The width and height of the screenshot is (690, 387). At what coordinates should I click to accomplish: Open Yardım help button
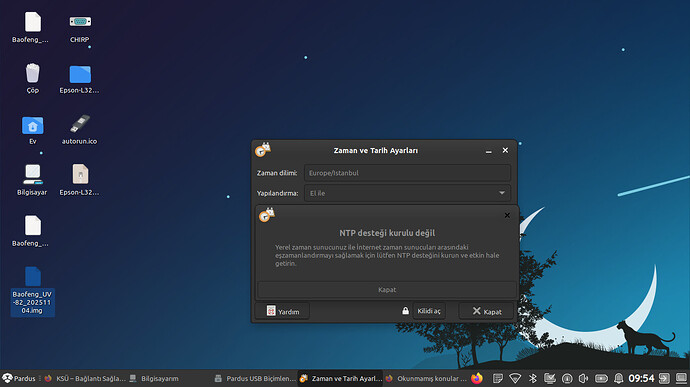point(283,311)
